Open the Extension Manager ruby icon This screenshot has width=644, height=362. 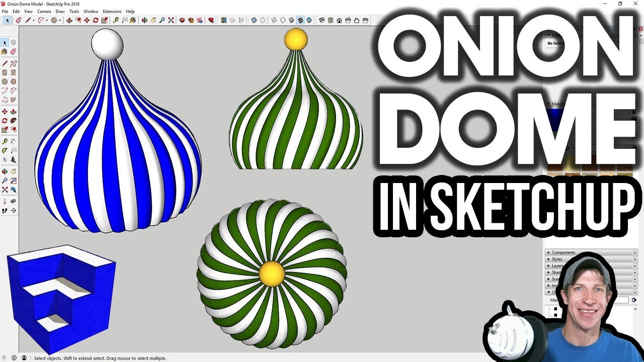(x=211, y=20)
